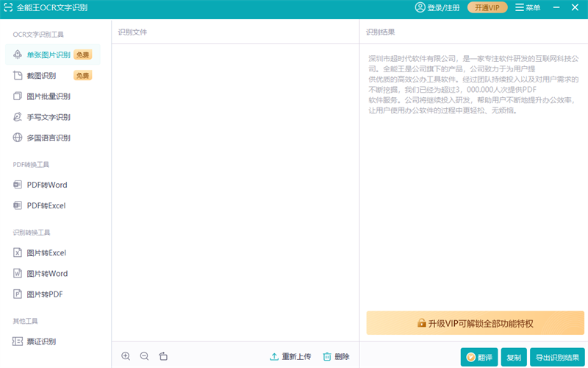Open 图片批量识别 batch recognition

click(49, 96)
